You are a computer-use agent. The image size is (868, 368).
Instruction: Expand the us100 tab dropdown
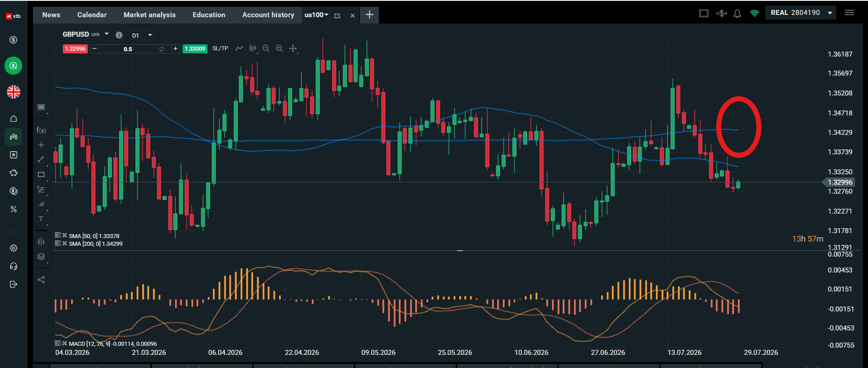[326, 15]
